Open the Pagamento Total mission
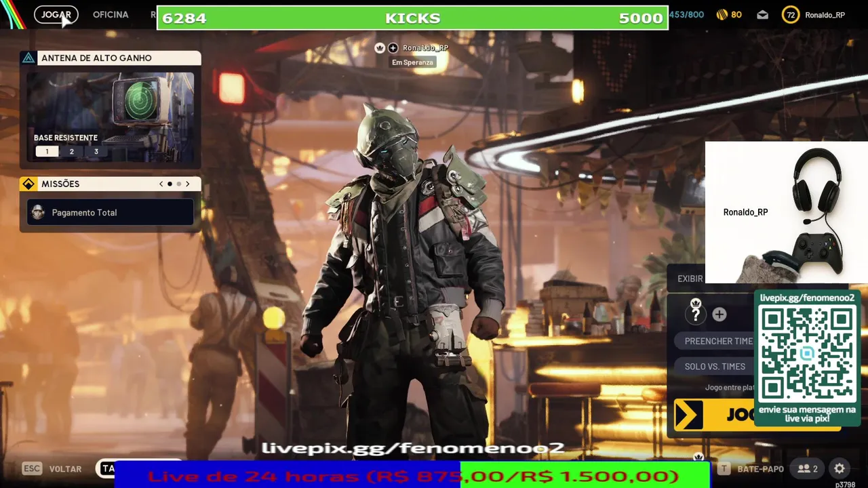 [111, 212]
